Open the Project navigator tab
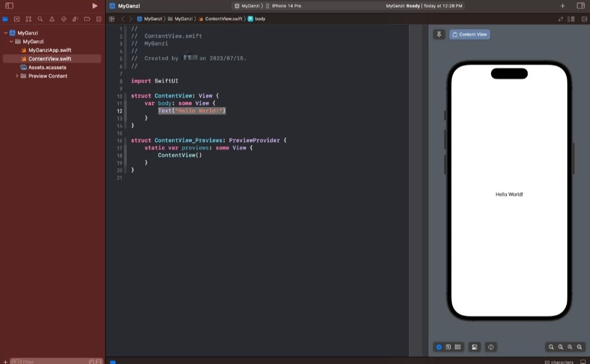590x364 pixels. (x=5, y=19)
